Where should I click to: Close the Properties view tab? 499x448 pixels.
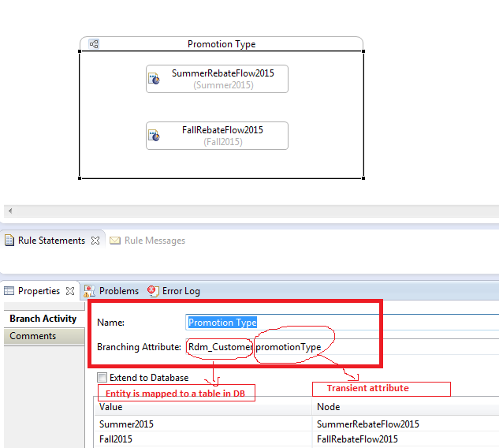click(x=70, y=291)
